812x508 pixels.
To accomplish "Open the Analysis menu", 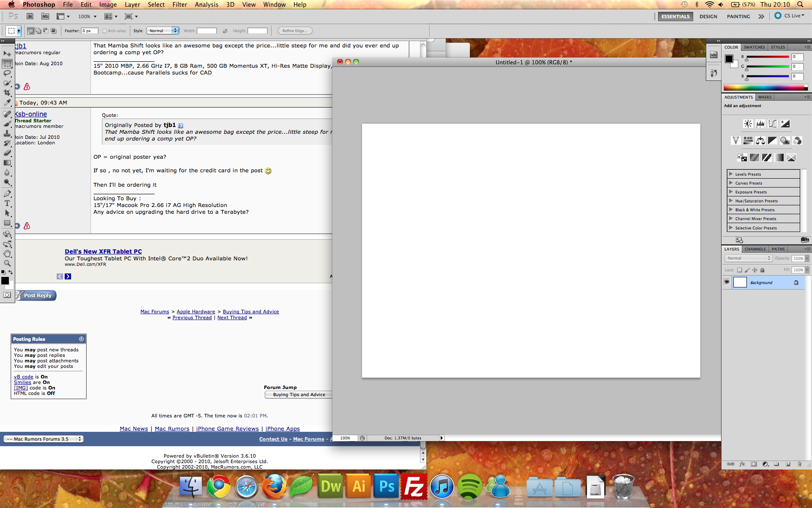I will click(x=206, y=5).
